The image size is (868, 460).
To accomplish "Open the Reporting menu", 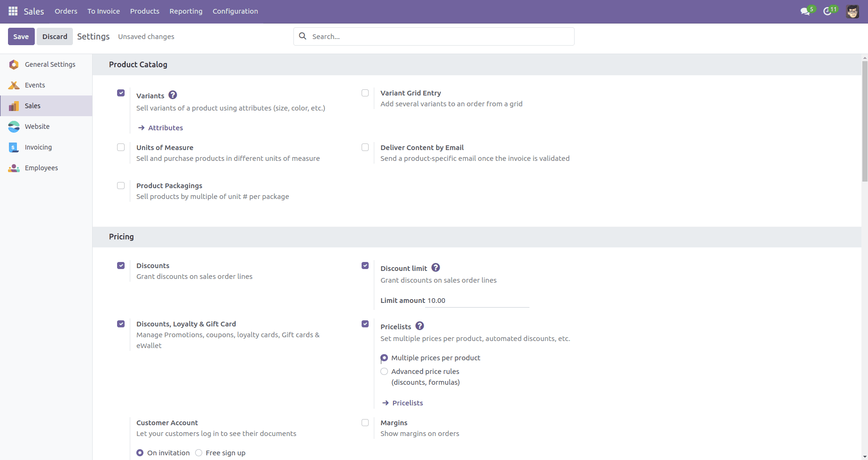I will (186, 11).
